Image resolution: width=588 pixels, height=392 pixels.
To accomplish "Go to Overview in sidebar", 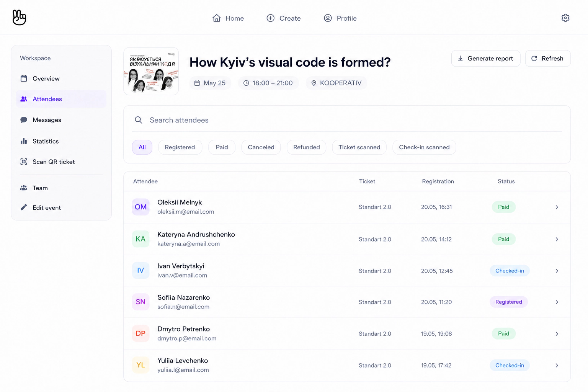I will pos(61,78).
